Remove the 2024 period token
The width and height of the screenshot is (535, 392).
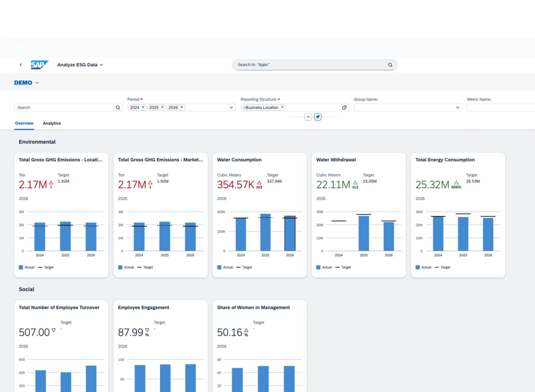point(143,107)
